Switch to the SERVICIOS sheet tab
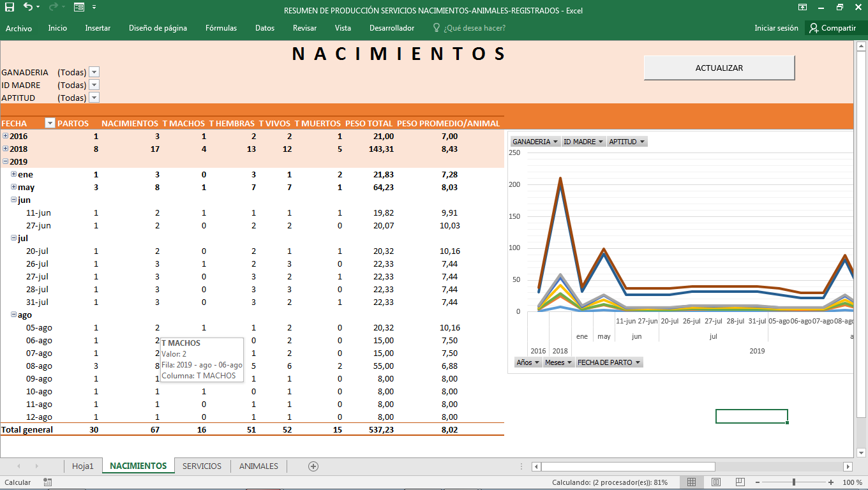 click(202, 466)
